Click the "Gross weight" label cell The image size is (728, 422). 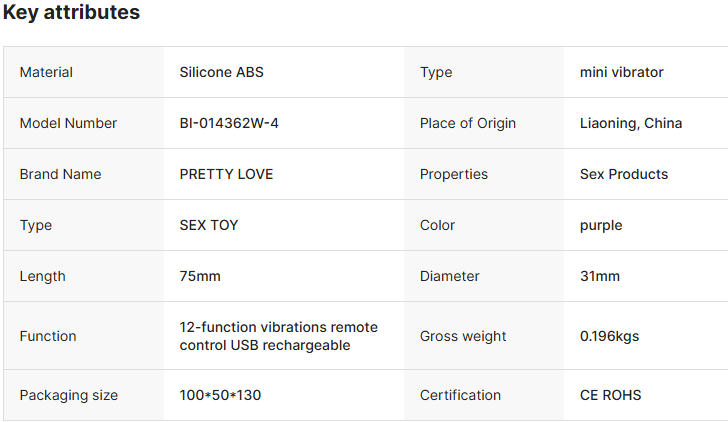pos(463,336)
